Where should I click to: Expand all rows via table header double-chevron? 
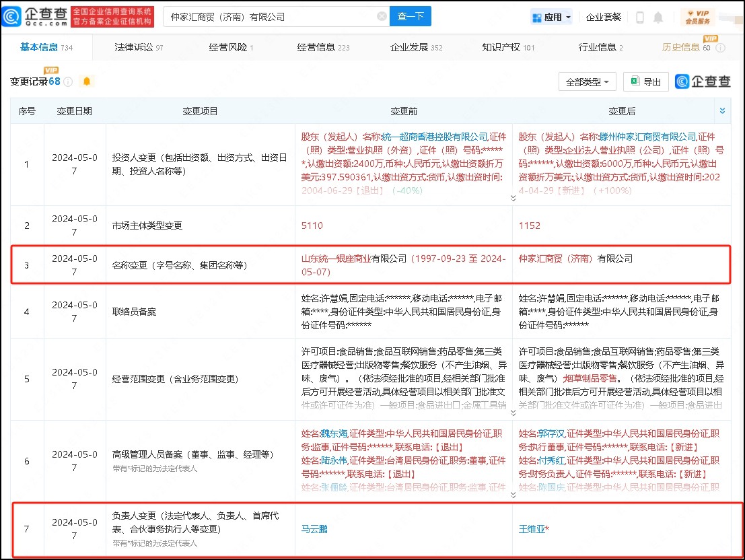point(723,111)
